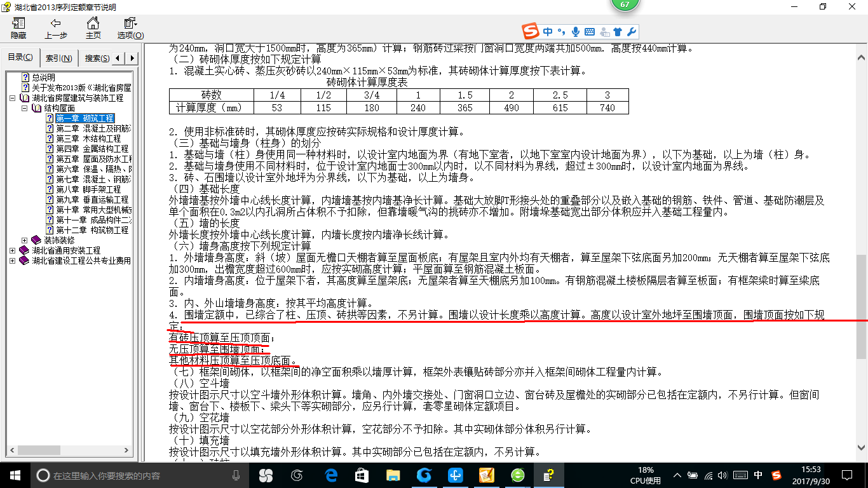Click the Windows Start button
This screenshot has width=868, height=488.
point(15,475)
